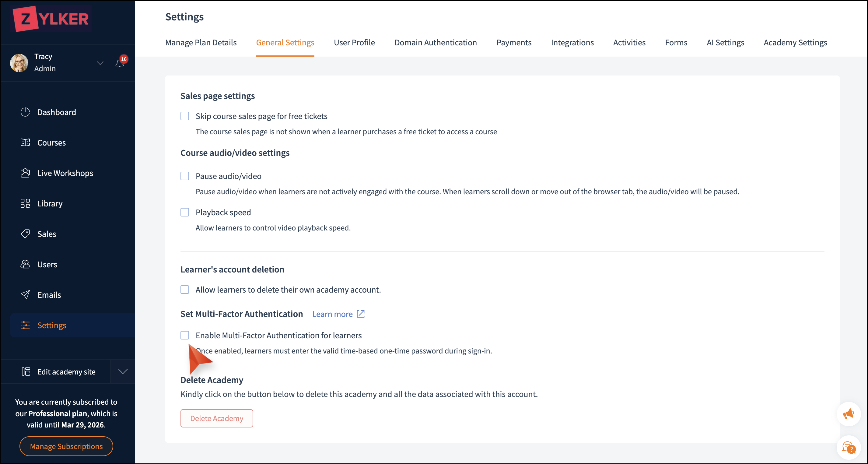Screen dimensions: 868x464
Task: Open the notifications bell icon
Action: tap(120, 63)
